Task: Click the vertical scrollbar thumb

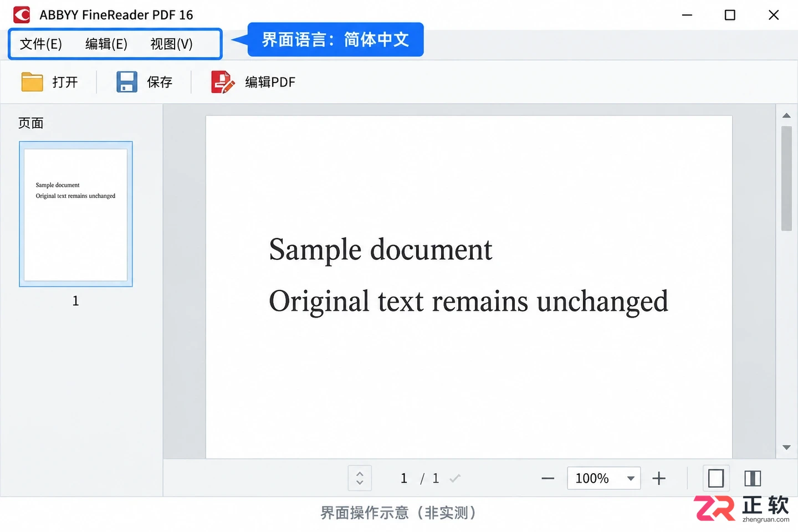Action: coord(786,178)
